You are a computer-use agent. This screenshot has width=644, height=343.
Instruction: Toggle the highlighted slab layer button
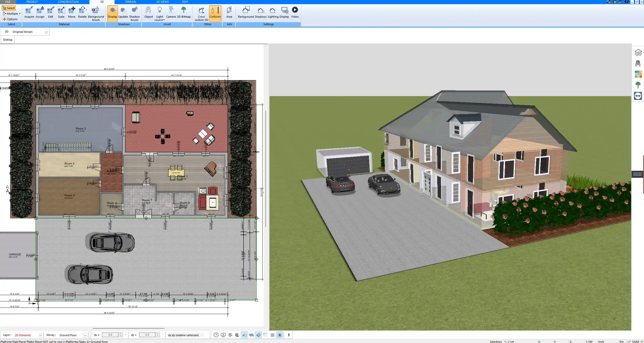coord(258,335)
